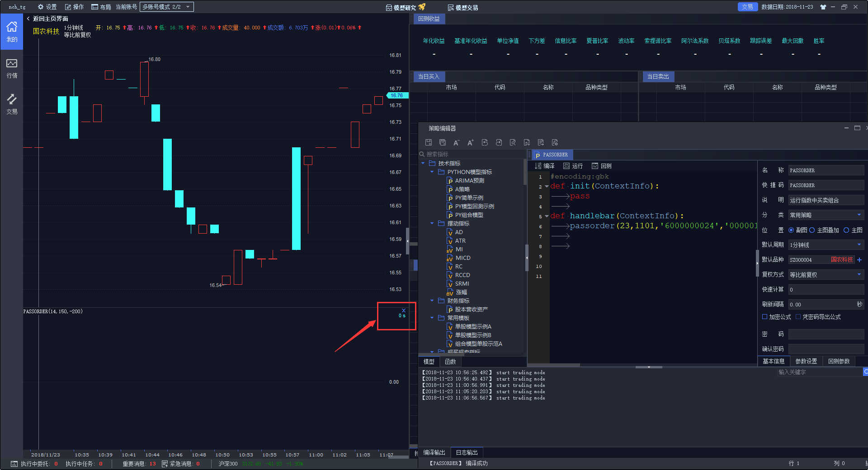Image resolution: width=868 pixels, height=470 pixels.
Task: Click the undo icon in editor toolbar
Action: [x=485, y=142]
